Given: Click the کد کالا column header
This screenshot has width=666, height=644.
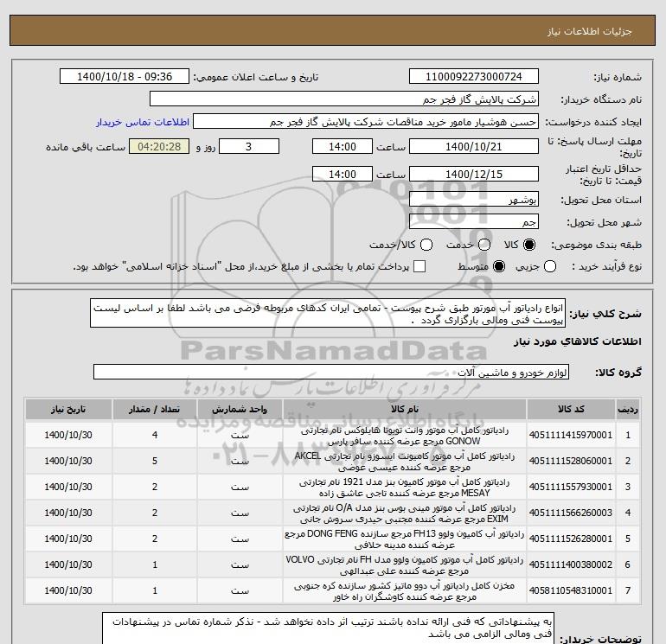Looking at the screenshot, I should click(571, 409).
